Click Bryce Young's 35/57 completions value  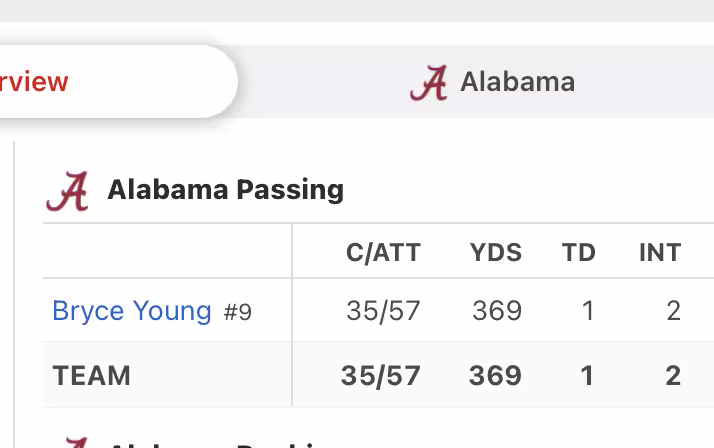[x=383, y=311]
